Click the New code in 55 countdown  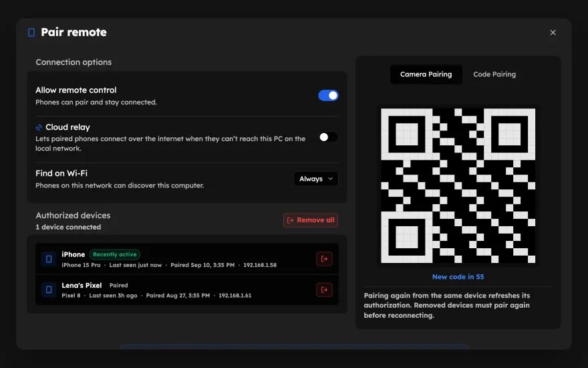coord(458,277)
